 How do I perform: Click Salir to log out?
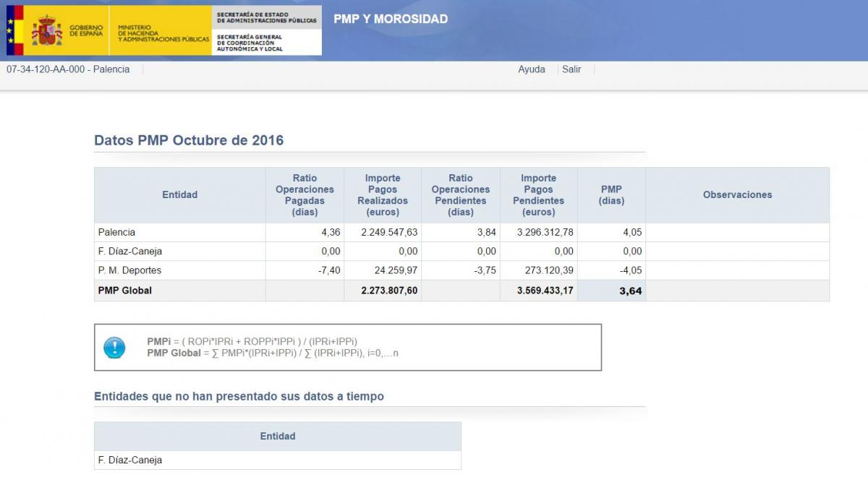pyautogui.click(x=571, y=69)
